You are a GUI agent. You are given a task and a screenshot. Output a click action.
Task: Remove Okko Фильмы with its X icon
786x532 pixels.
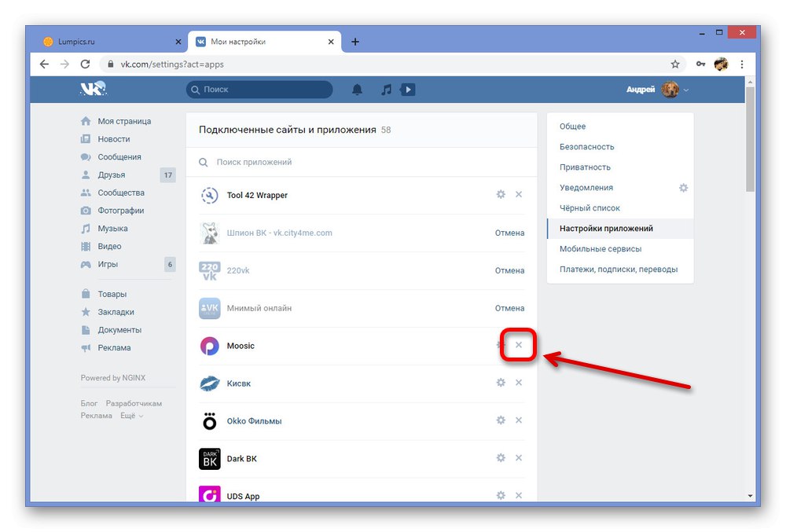pyautogui.click(x=519, y=420)
